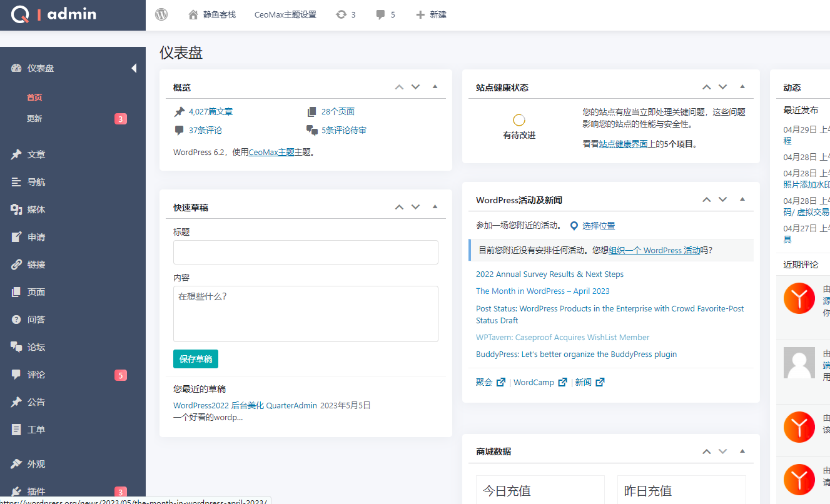Open comments bubble icon in top bar
This screenshot has width=830, height=504.
coord(380,14)
